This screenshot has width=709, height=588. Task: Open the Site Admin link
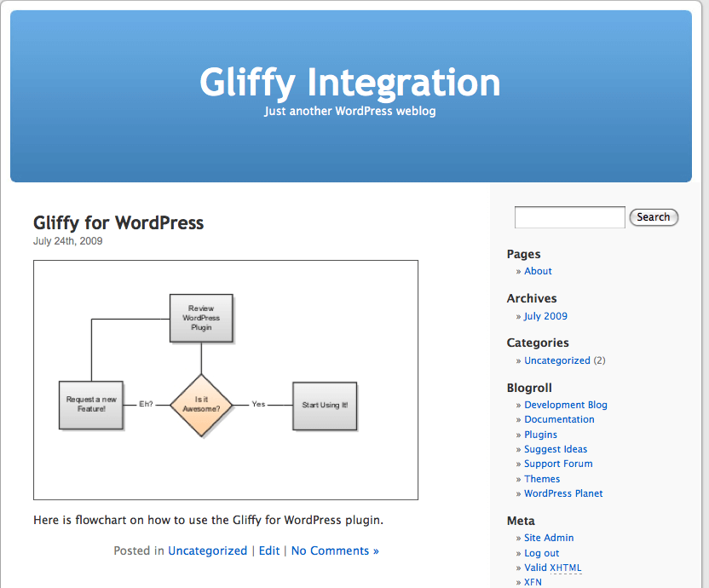[x=549, y=538]
